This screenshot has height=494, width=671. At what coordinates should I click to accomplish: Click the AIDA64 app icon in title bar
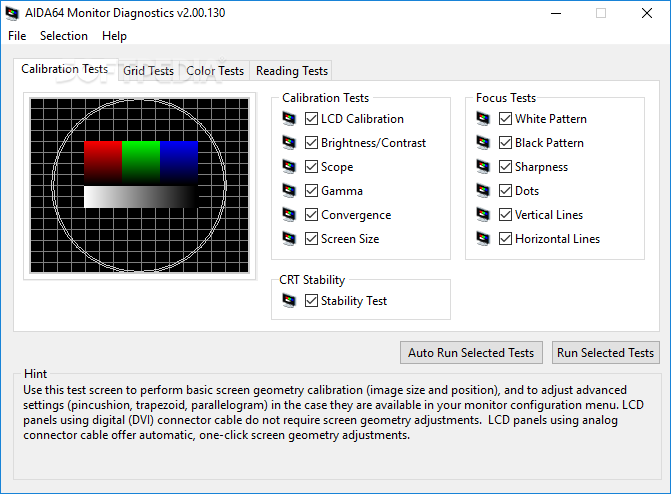tap(12, 13)
